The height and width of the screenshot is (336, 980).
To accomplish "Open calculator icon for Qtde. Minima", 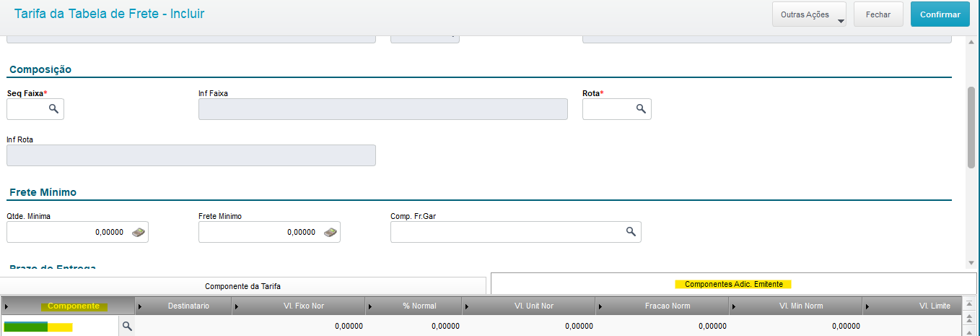I will click(x=138, y=232).
